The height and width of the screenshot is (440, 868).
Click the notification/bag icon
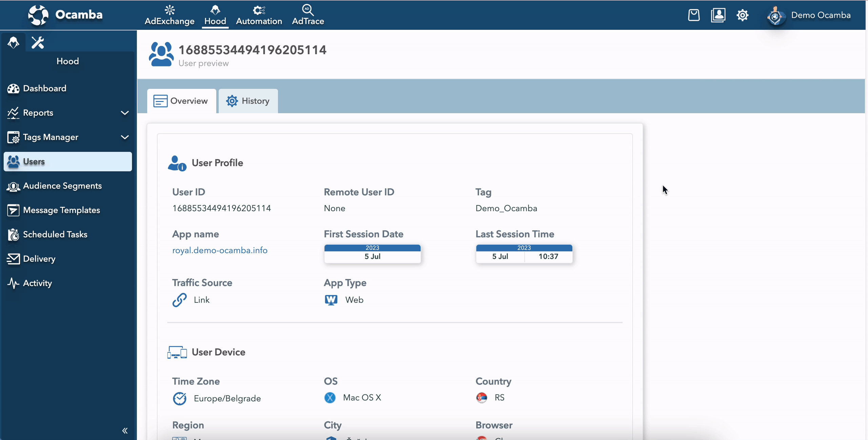point(694,15)
